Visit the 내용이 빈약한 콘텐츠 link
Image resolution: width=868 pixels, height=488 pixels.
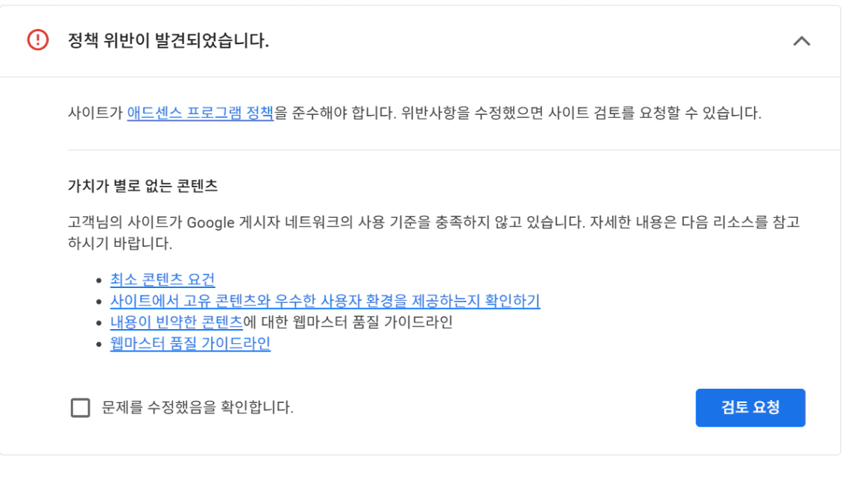coord(176,322)
